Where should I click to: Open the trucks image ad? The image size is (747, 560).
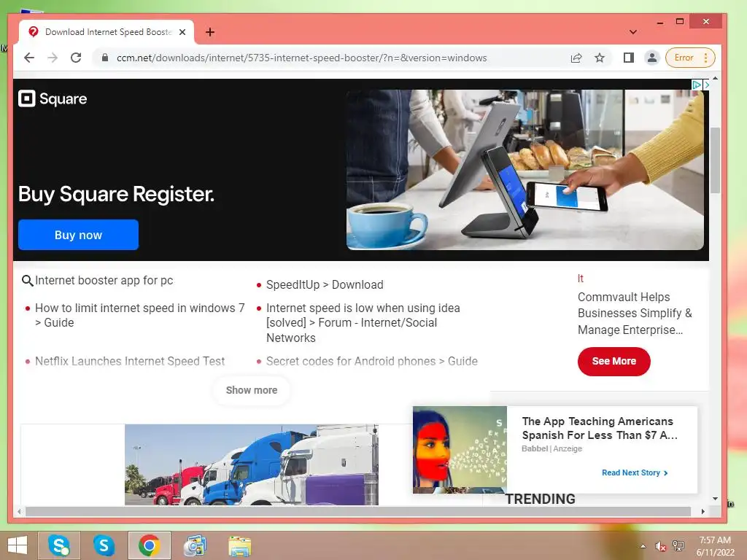tap(252, 464)
